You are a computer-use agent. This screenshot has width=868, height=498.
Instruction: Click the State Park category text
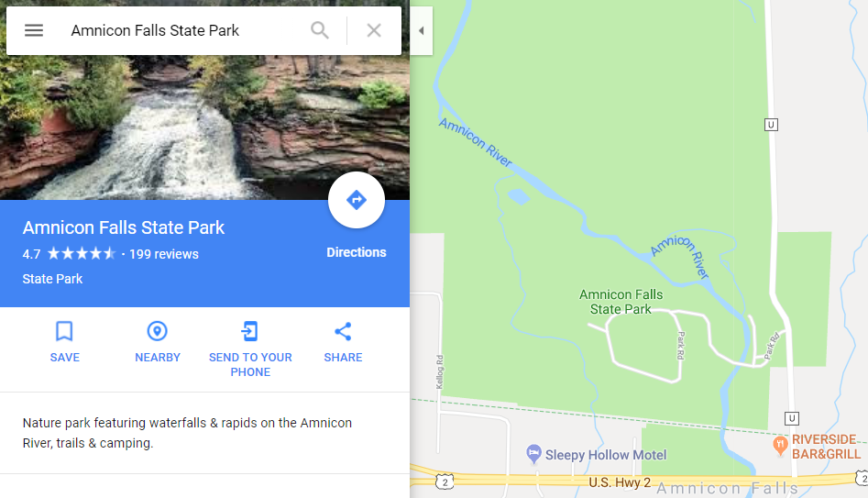point(52,279)
